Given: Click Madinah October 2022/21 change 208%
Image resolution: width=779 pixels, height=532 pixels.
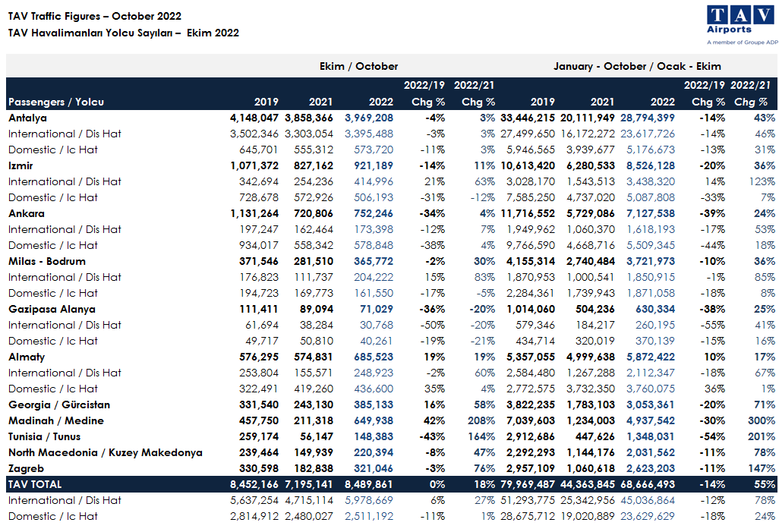Looking at the screenshot, I should (x=481, y=420).
